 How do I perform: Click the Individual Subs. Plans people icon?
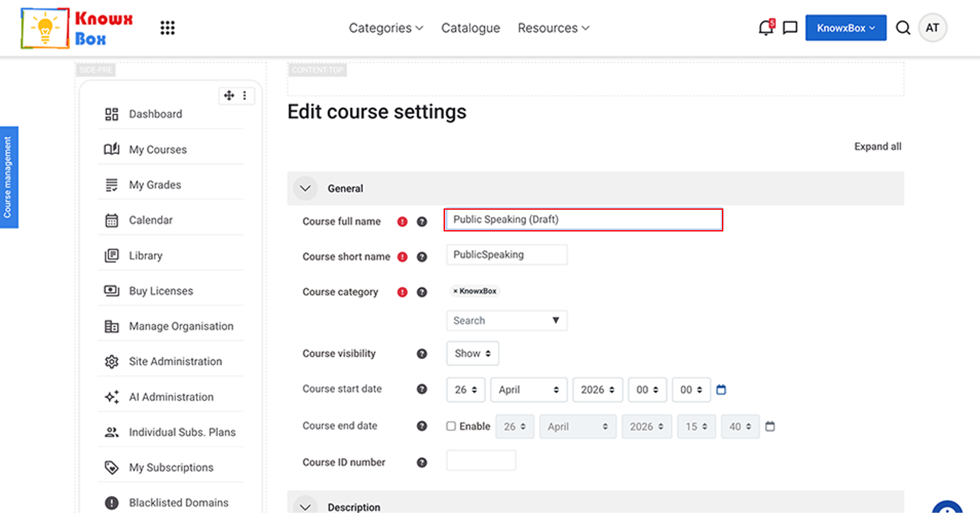coord(112,432)
